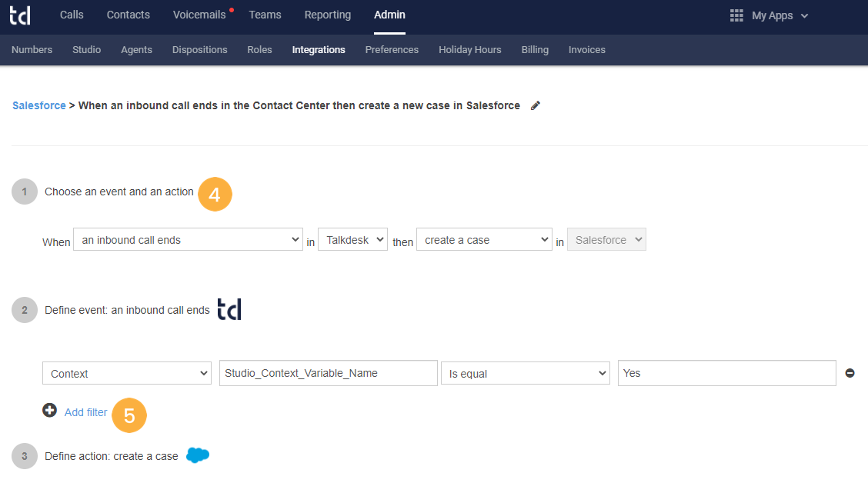Click the Studio_Context_Variable_Name input field
Viewport: 868px width, 493px height.
click(329, 373)
